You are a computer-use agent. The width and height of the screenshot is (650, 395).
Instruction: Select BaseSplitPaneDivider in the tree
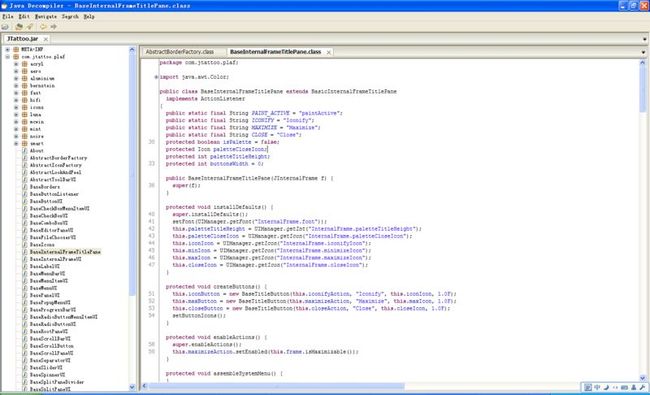pyautogui.click(x=56, y=382)
